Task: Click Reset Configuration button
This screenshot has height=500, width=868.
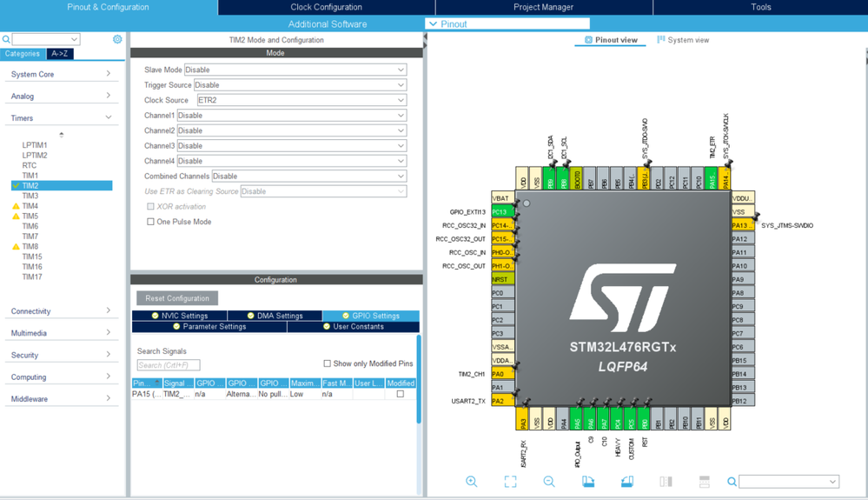Action: tap(177, 298)
